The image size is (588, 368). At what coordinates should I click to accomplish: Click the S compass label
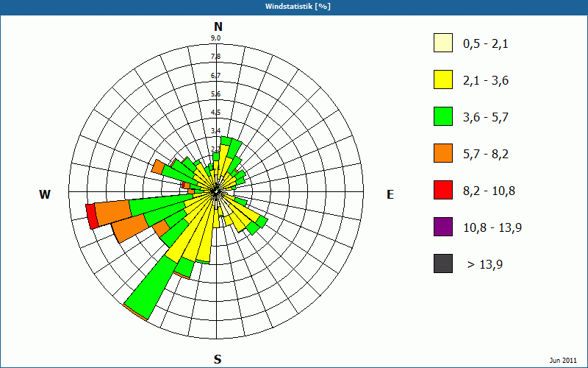pos(218,360)
